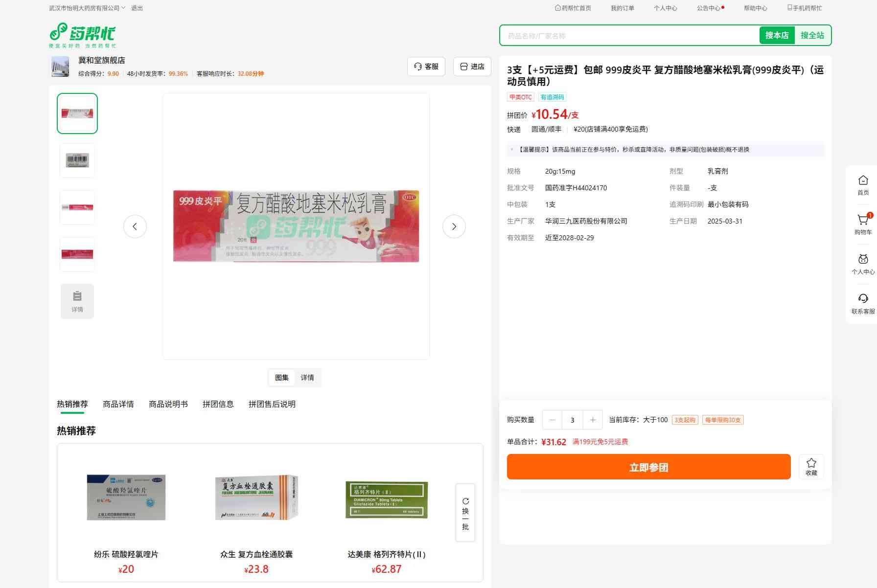877x588 pixels.
Task: Click the orange 立即参团 button
Action: (x=648, y=467)
